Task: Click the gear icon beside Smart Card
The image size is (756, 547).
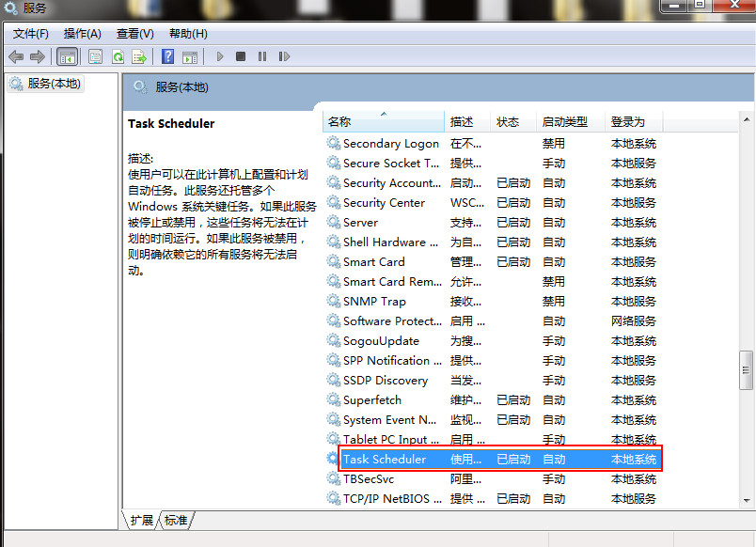Action: 334,261
